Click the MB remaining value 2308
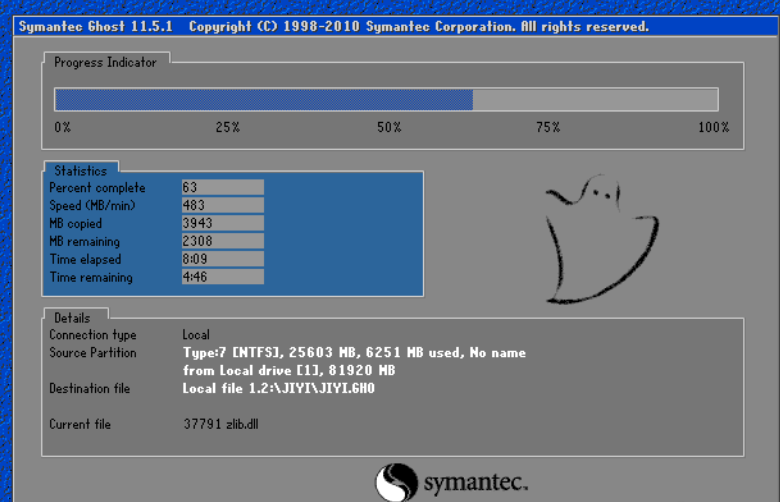 point(222,241)
